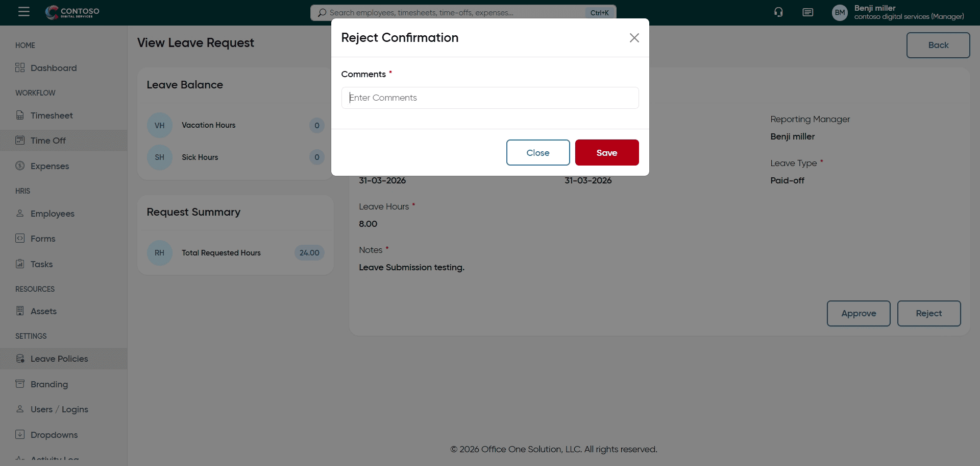
Task: Go to Timesheet in the sidebar
Action: tap(51, 115)
